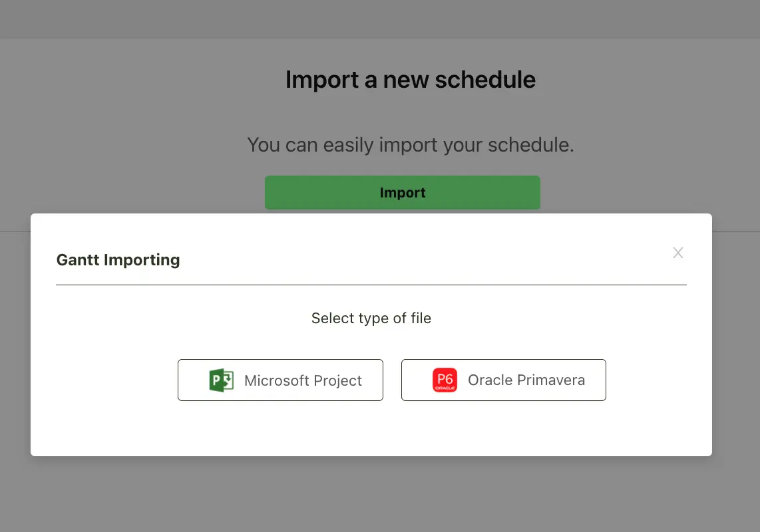Choose Microsoft Project as file type
760x532 pixels.
280,380
